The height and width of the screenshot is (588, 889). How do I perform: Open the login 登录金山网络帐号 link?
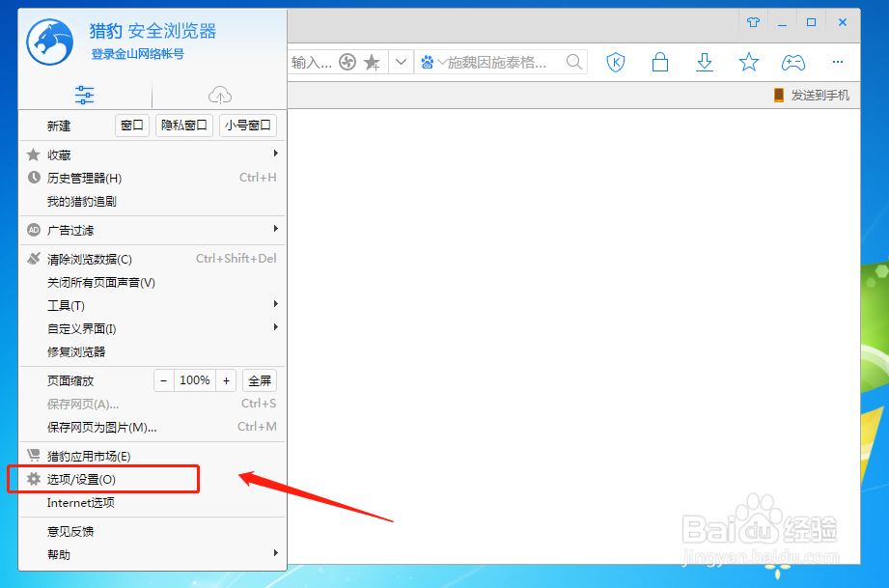(138, 54)
